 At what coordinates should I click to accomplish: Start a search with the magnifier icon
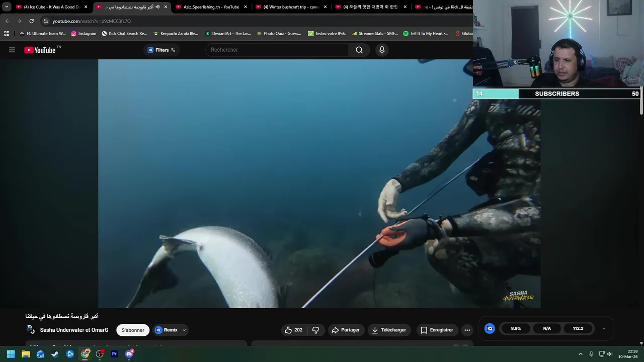[359, 50]
